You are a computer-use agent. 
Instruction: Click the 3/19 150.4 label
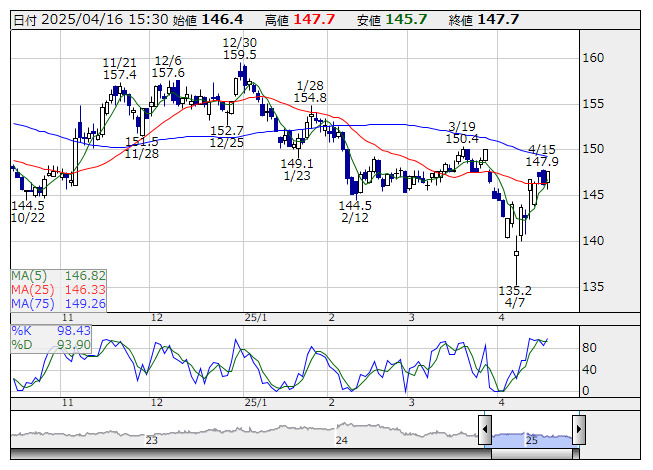coord(462,132)
